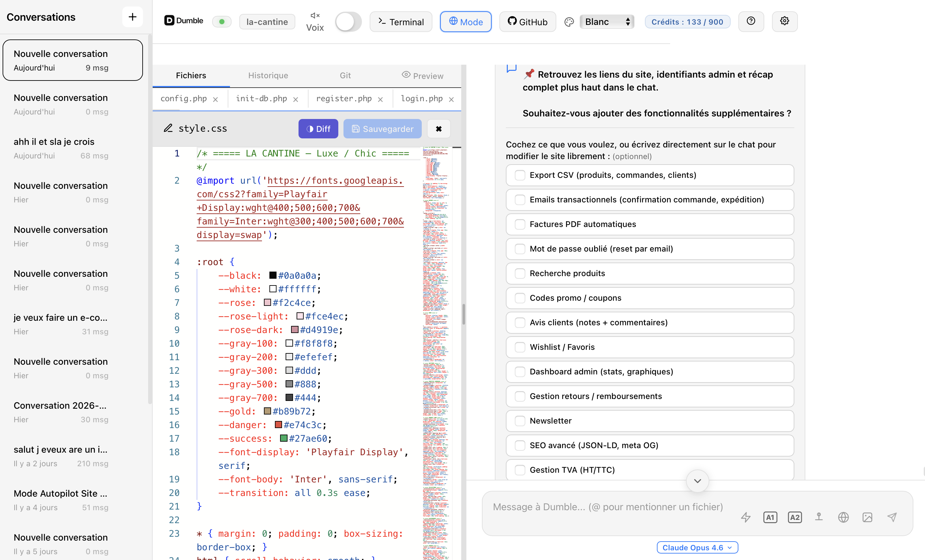Click the globe icon in the message bar
This screenshot has height=560, width=925.
843,517
